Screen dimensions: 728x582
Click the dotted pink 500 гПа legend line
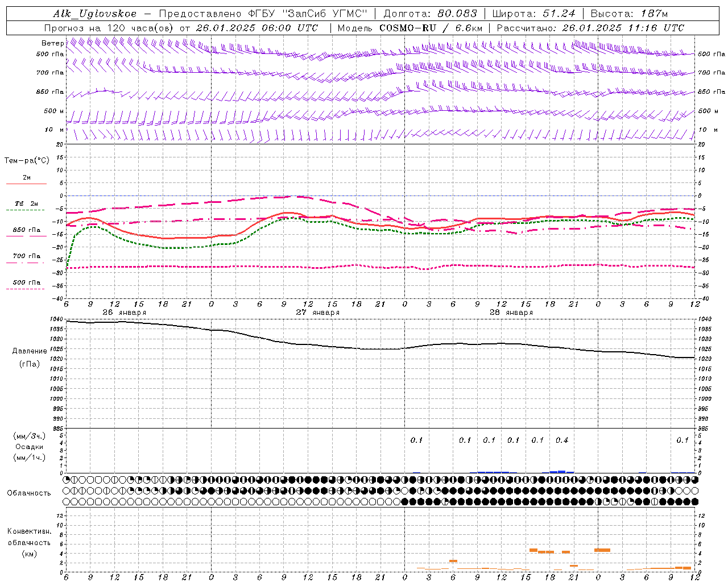pyautogui.click(x=26, y=289)
